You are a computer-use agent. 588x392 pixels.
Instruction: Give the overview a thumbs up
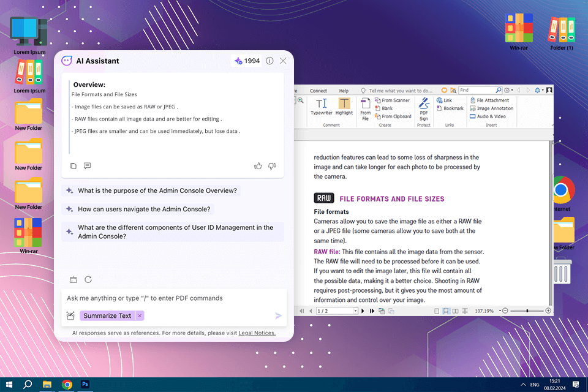(258, 166)
